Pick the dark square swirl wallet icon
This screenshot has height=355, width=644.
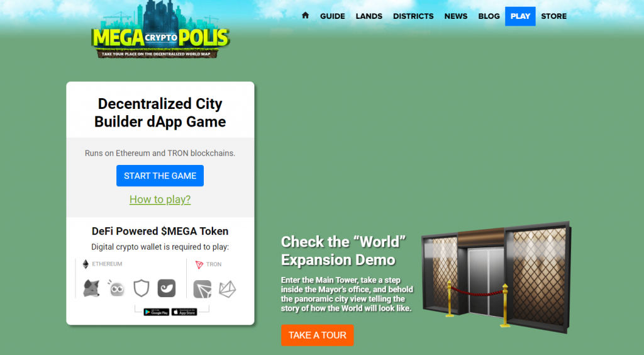pos(166,288)
